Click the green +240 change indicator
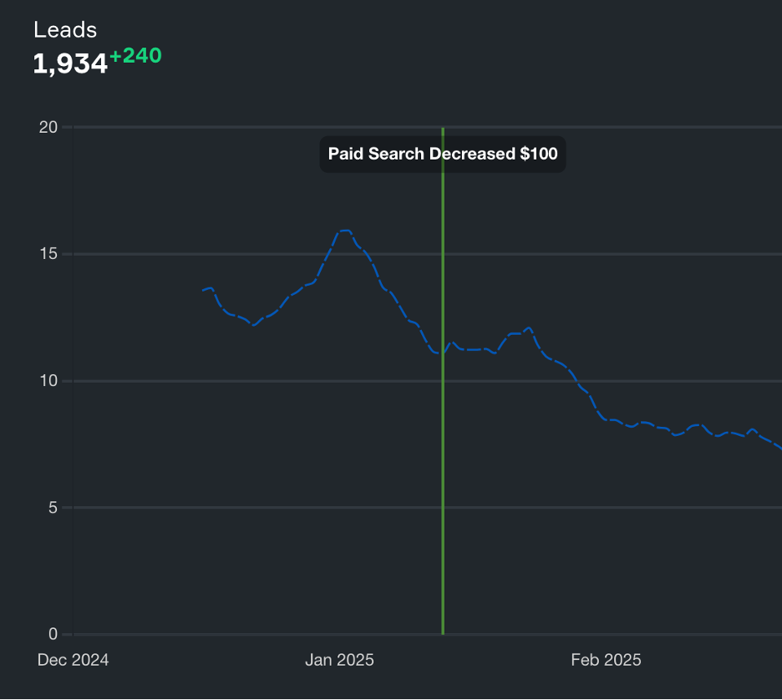Screen dimensions: 782x700 coord(136,56)
